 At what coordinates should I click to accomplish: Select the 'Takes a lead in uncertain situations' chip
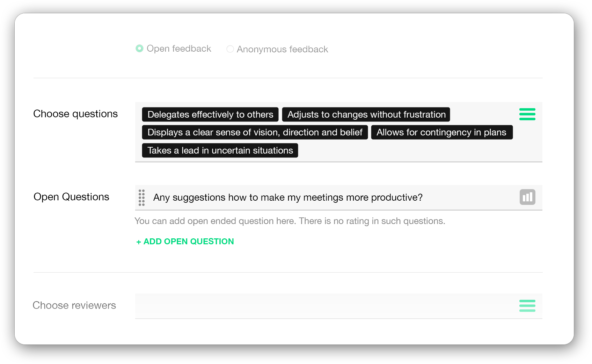click(x=219, y=150)
